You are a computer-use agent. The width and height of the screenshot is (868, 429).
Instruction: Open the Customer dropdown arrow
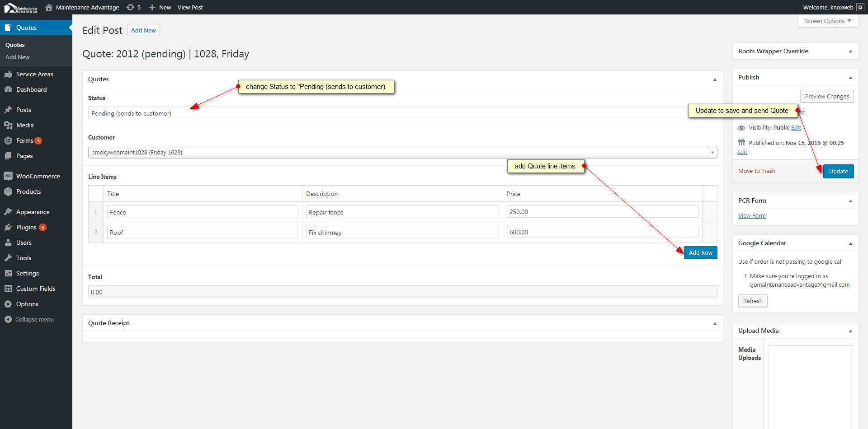pyautogui.click(x=712, y=153)
